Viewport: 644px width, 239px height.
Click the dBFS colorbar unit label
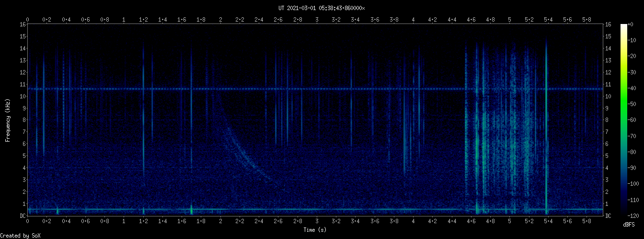(630, 224)
